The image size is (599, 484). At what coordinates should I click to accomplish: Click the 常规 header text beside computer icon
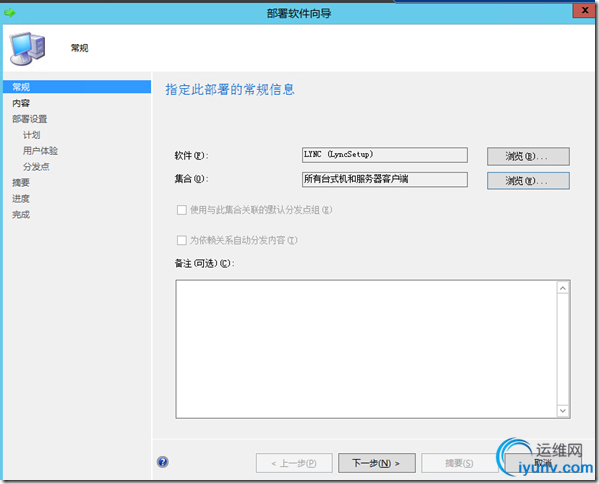[x=79, y=48]
